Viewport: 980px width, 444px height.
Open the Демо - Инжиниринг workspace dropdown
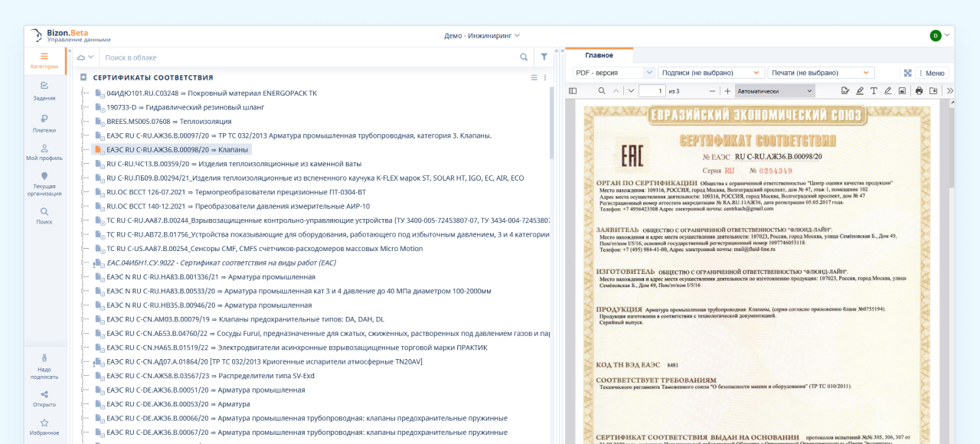(x=482, y=35)
